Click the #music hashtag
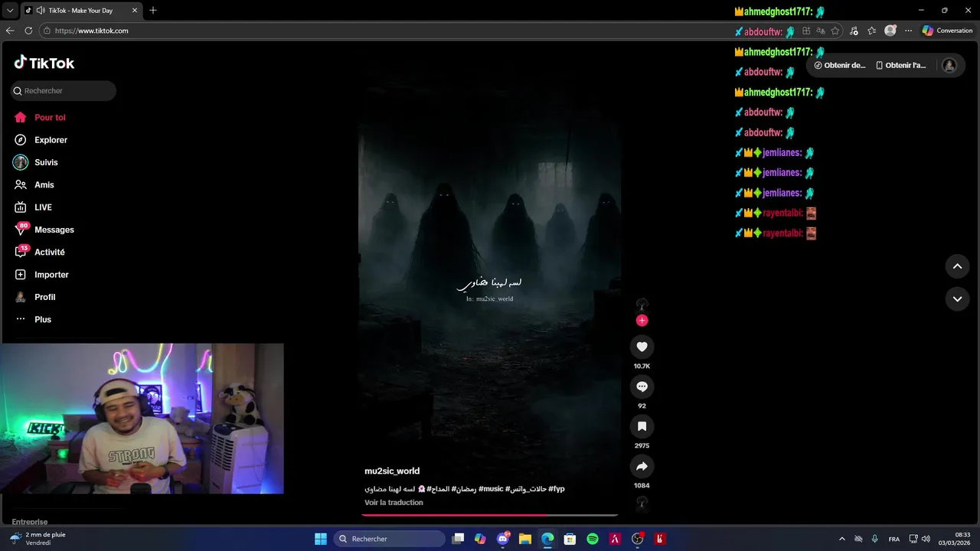The height and width of the screenshot is (551, 980). (x=491, y=488)
